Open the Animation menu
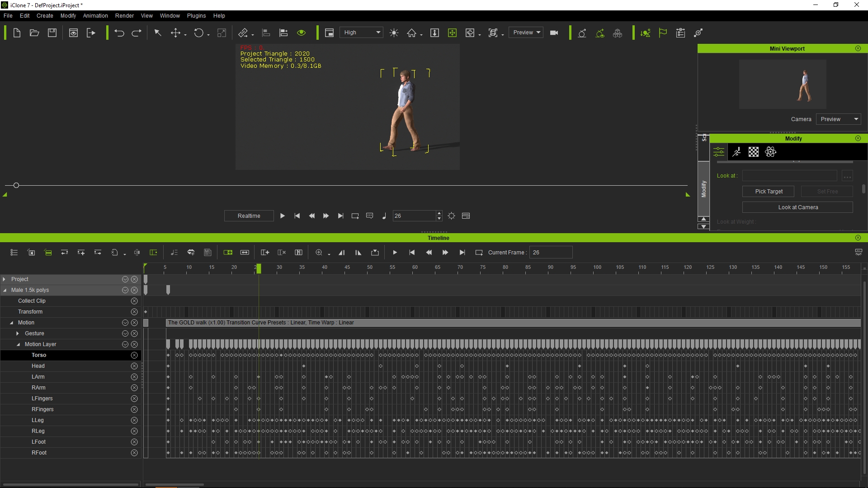The image size is (868, 488). click(95, 16)
